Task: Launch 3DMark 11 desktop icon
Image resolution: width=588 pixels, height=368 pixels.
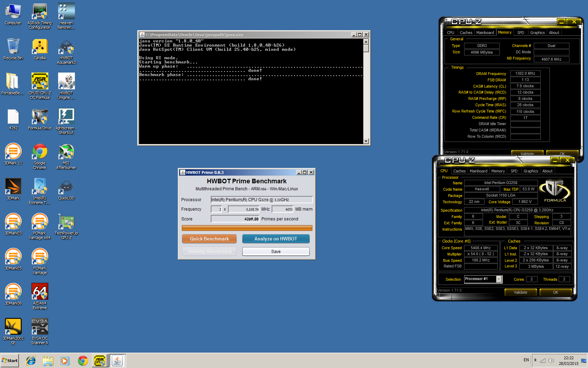Action: point(13,154)
